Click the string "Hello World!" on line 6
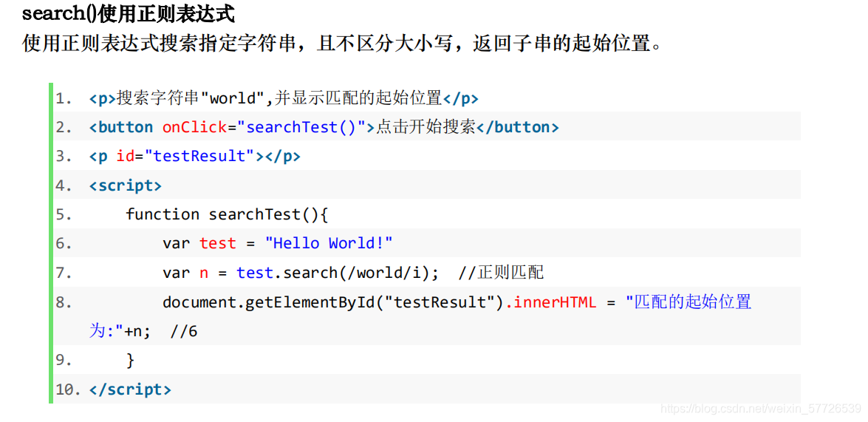The image size is (868, 422). pos(329,243)
